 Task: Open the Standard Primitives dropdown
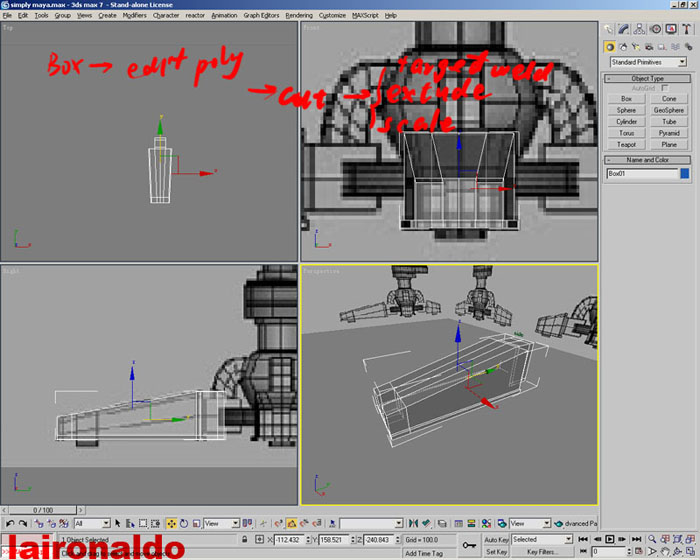647,62
